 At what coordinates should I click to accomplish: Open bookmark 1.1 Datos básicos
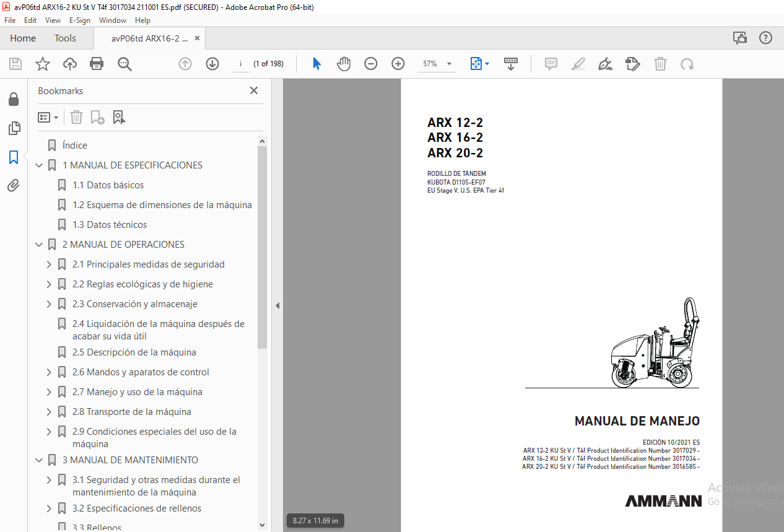(x=108, y=185)
